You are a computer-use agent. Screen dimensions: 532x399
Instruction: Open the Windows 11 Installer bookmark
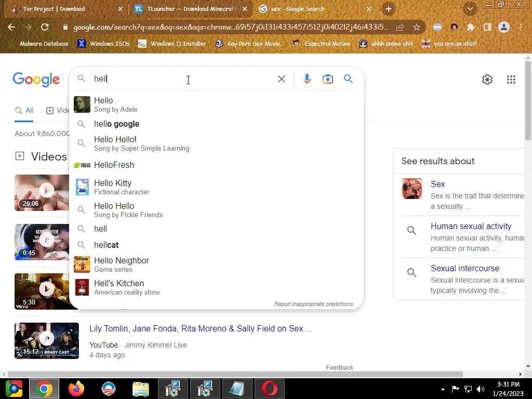[x=172, y=44]
